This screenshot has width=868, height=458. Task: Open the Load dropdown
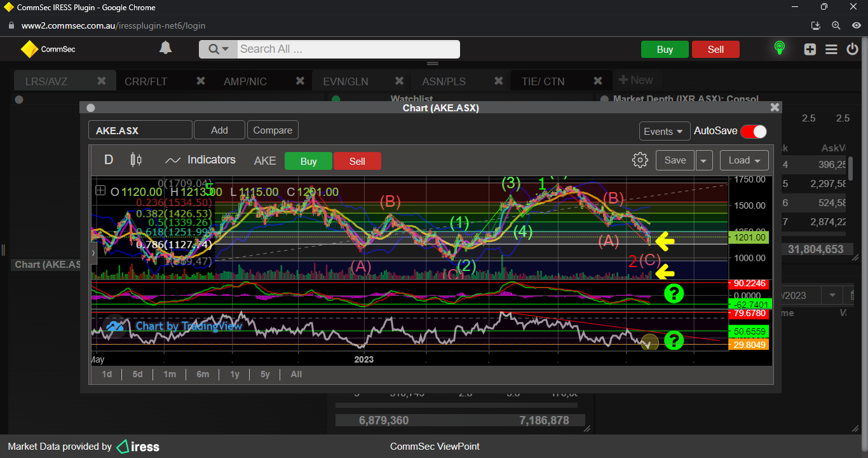coord(744,160)
